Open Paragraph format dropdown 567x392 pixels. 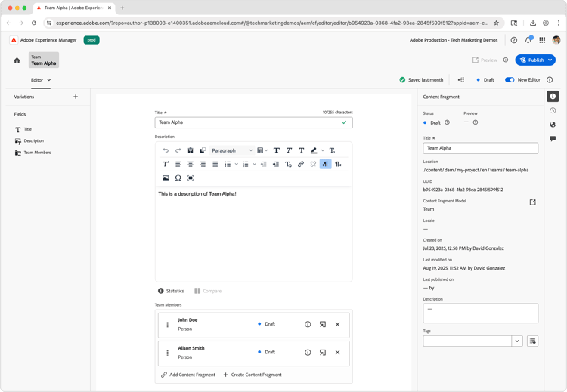point(232,150)
